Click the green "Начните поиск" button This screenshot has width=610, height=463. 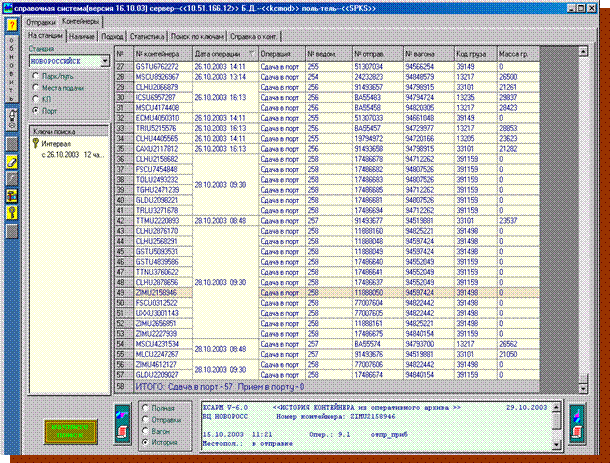click(70, 431)
